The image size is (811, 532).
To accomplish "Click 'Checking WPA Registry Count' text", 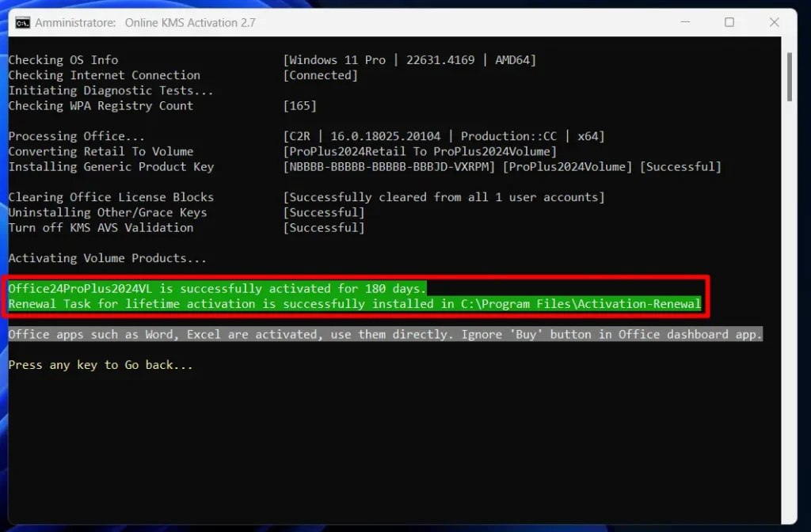I will (101, 106).
